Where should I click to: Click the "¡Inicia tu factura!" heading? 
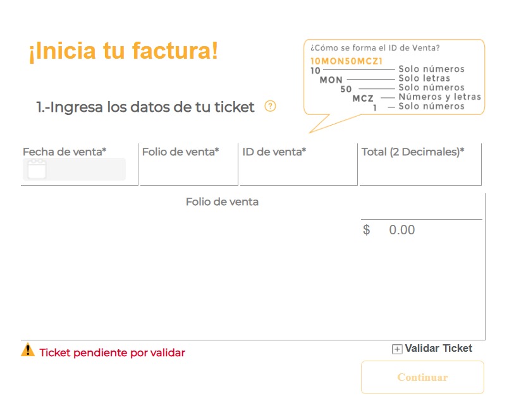click(123, 51)
